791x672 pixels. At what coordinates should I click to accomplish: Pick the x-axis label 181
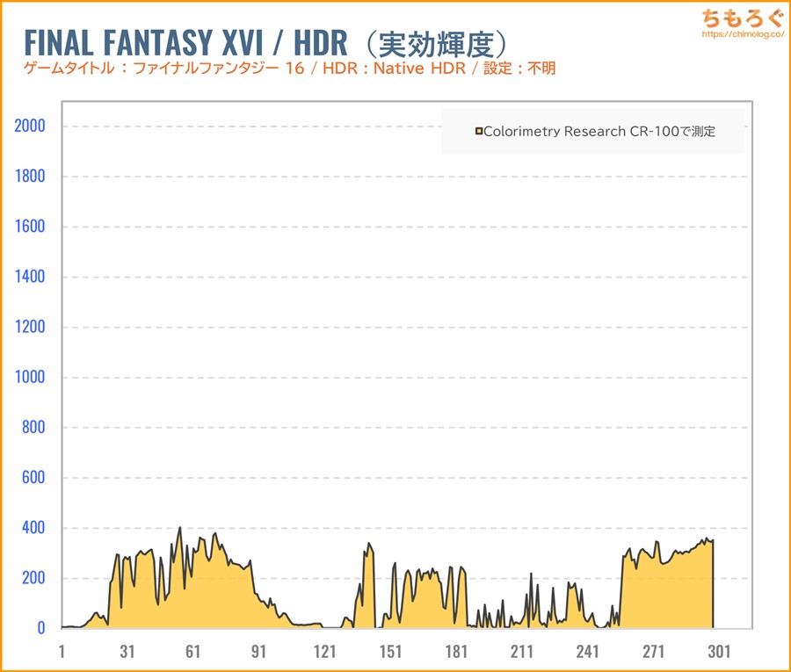click(456, 651)
